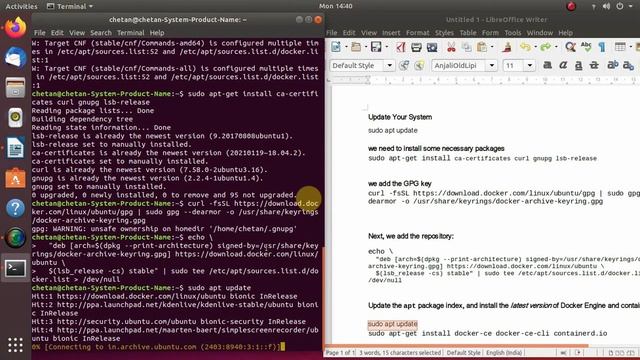Save the document with the Save icon
The height and width of the screenshot is (360, 640).
point(376,47)
